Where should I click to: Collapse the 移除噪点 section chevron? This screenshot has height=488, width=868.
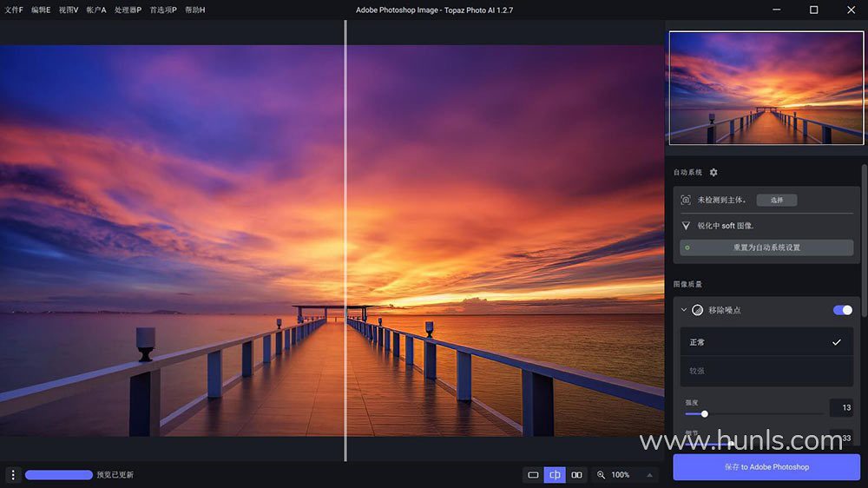[684, 310]
